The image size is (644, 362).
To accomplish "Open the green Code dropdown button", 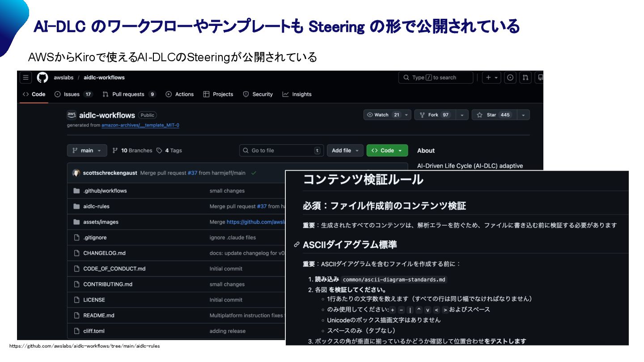I will pyautogui.click(x=387, y=151).
